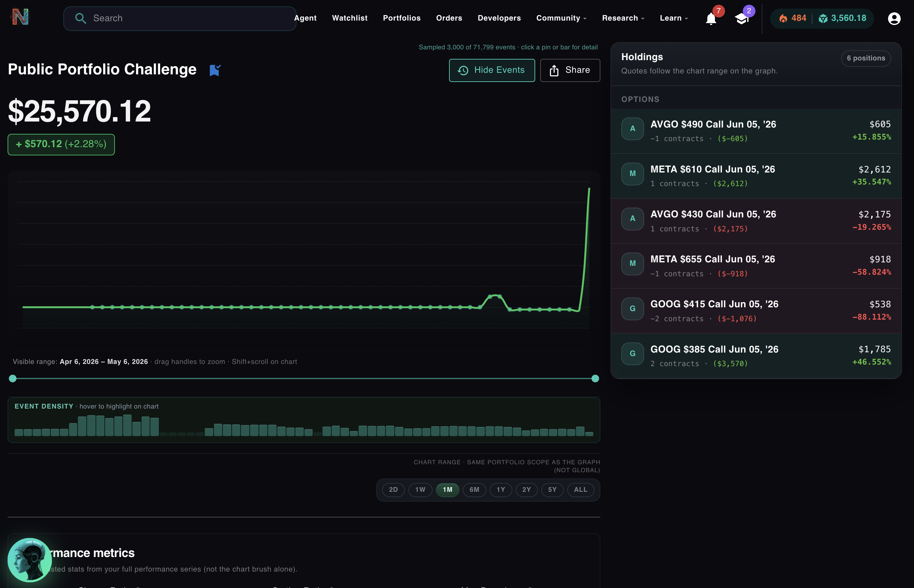The height and width of the screenshot is (588, 914).
Task: Click the token balance 3,560.18
Action: click(x=842, y=18)
